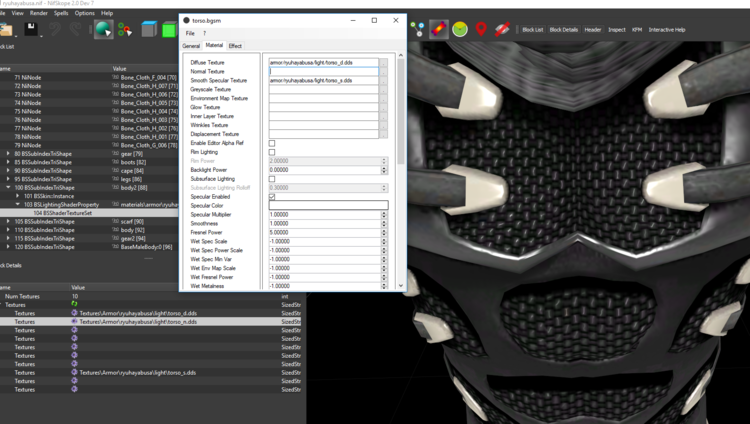This screenshot has height=424, width=750.
Task: Click the Interactive Help button
Action: coord(667,30)
